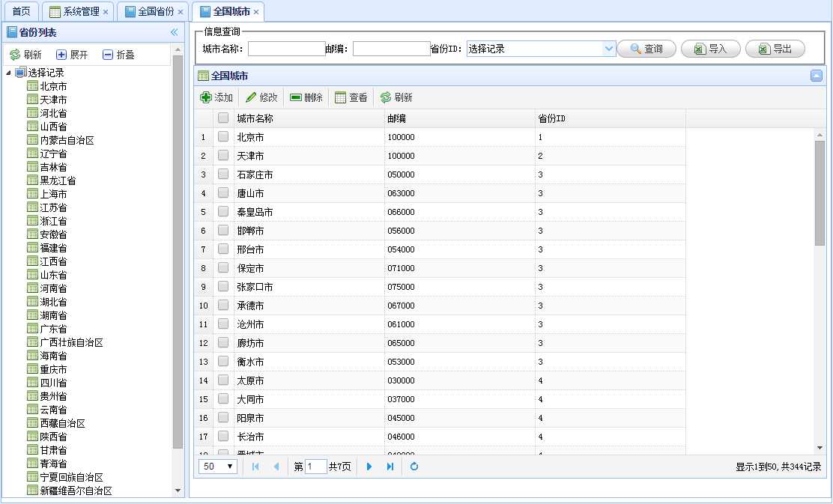833x504 pixels.
Task: Go to the last page icon
Action: [390, 467]
